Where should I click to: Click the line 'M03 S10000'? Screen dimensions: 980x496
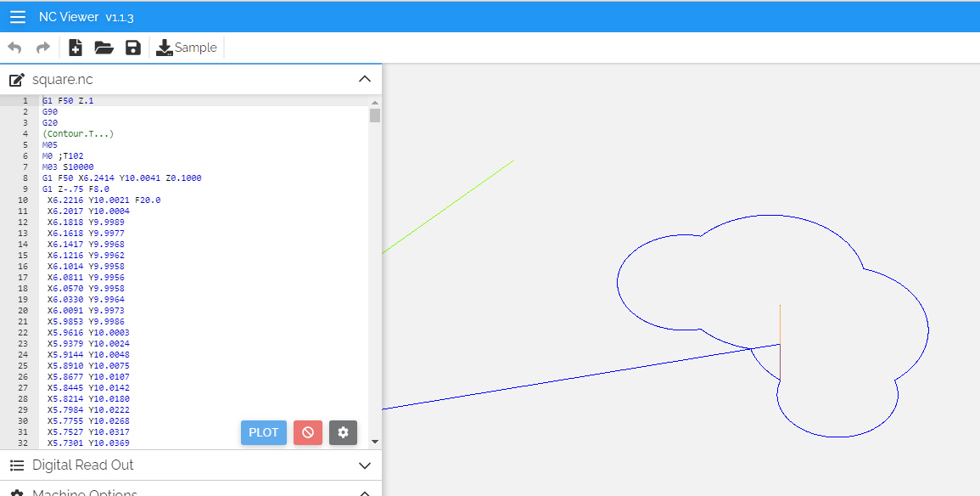[x=68, y=167]
